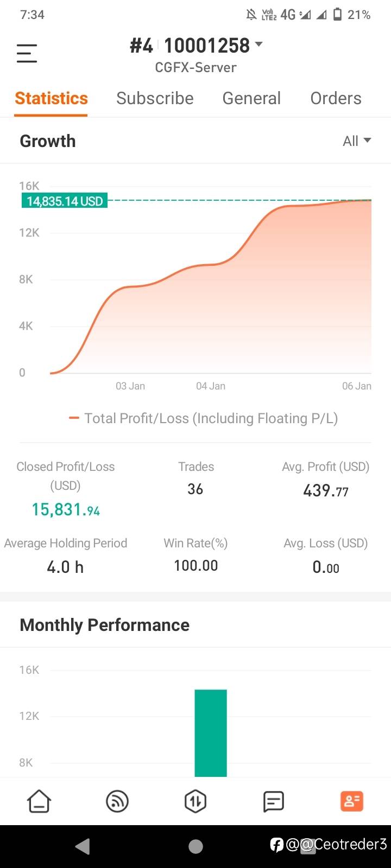Screen dimensions: 391x868
Task: Expand account #4 10001258 dropdown arrow
Action: [x=258, y=44]
